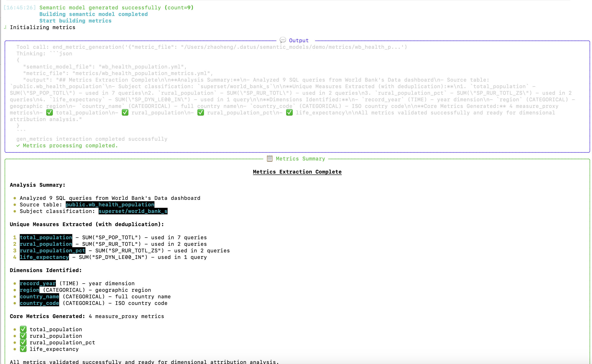Select the Output section header label
The width and height of the screenshot is (592, 364).
(298, 40)
